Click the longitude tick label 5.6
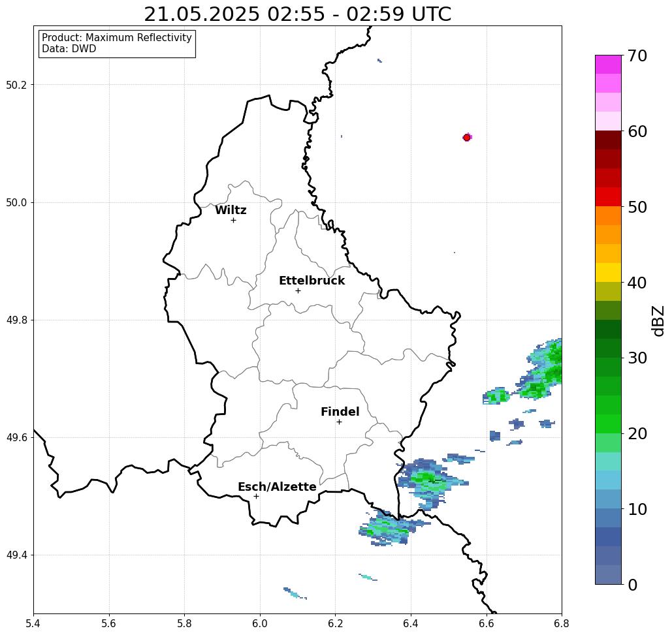The width and height of the screenshot is (672, 635). pyautogui.click(x=109, y=623)
